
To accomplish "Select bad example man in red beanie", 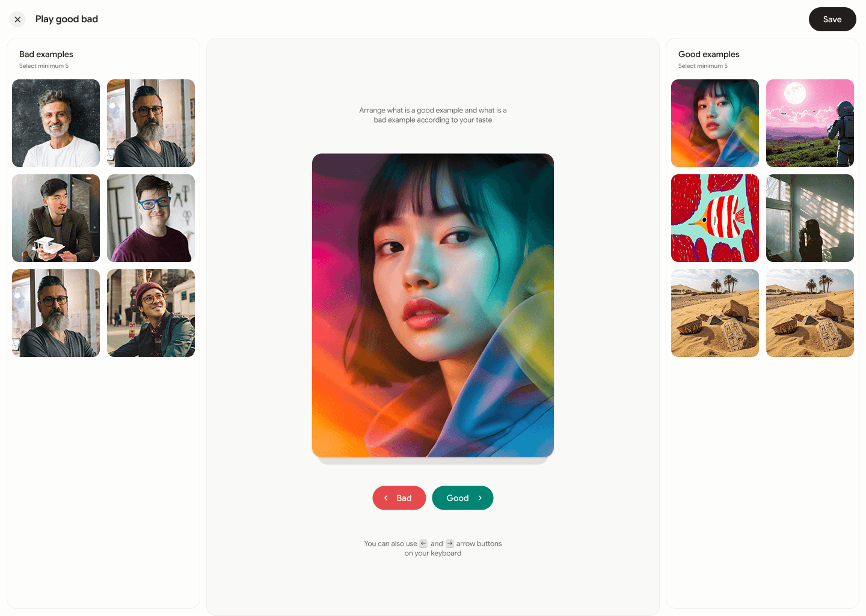I will coord(151,313).
